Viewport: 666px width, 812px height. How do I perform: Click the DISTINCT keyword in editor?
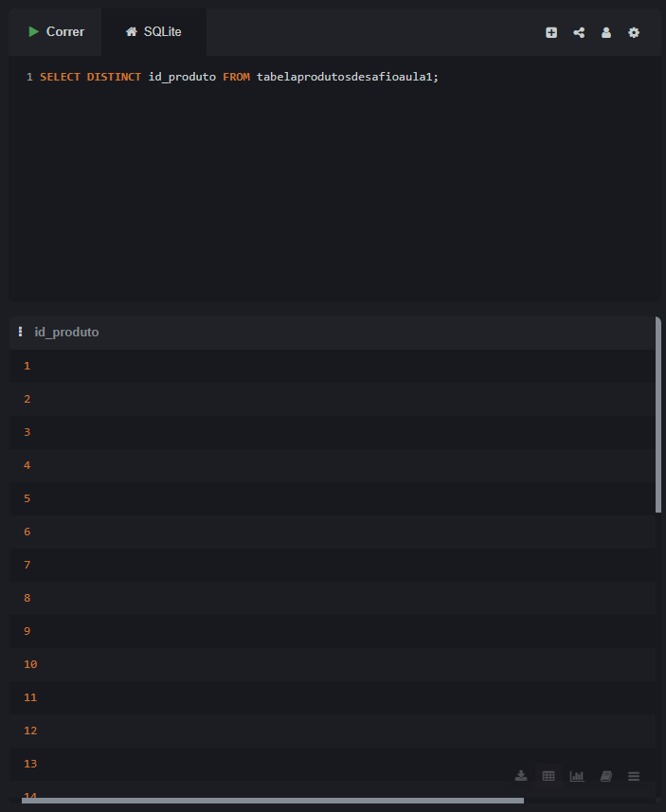coord(114,77)
